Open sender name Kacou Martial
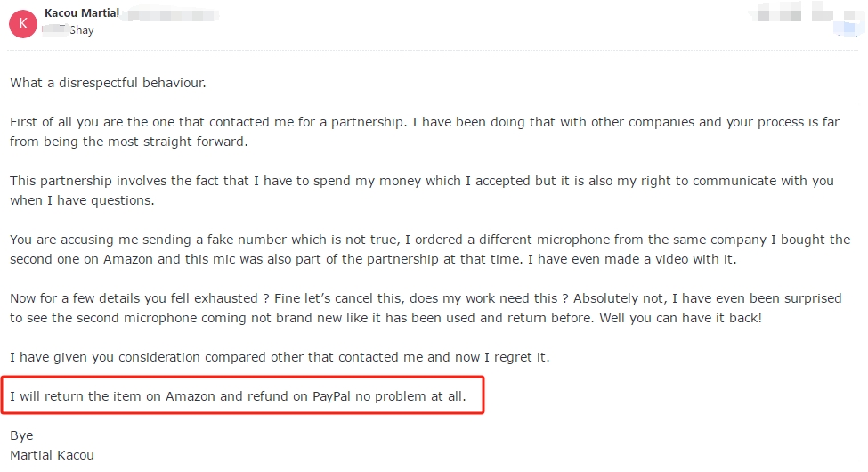 click(82, 12)
